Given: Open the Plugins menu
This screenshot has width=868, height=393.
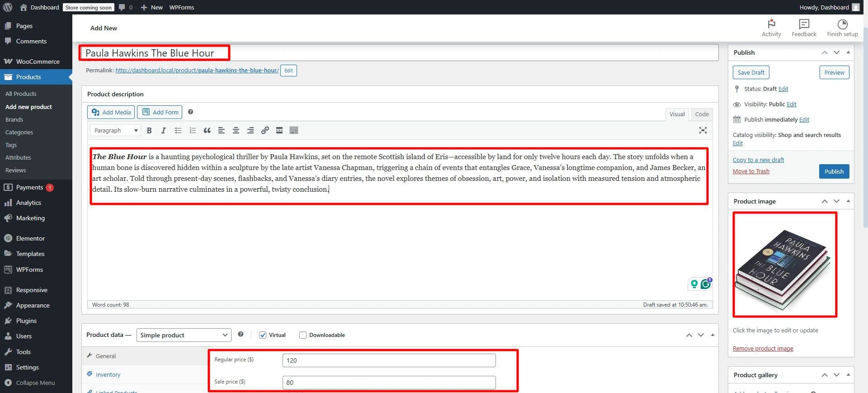Looking at the screenshot, I should pos(36,321).
